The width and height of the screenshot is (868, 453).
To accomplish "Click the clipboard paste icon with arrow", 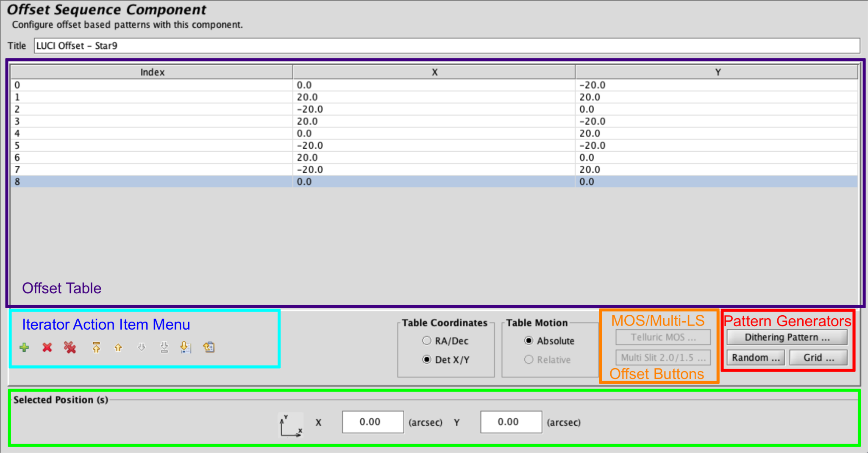I will (209, 347).
